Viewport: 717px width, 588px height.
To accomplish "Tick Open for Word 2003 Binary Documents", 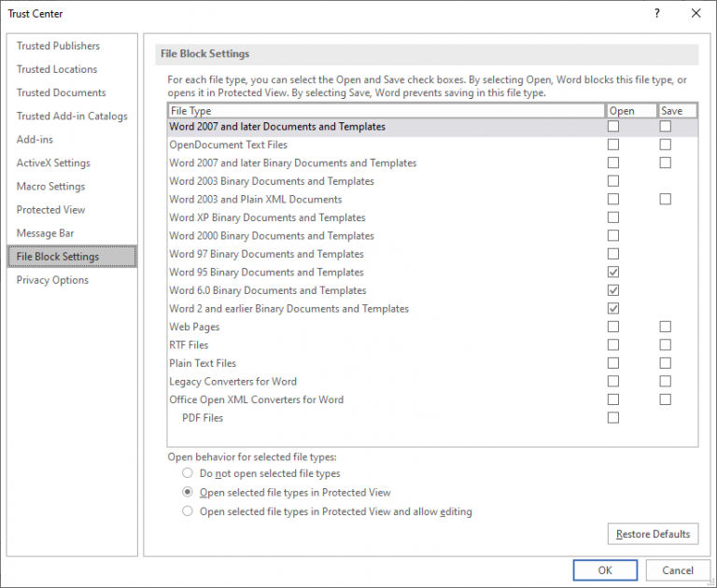I will coord(613,181).
